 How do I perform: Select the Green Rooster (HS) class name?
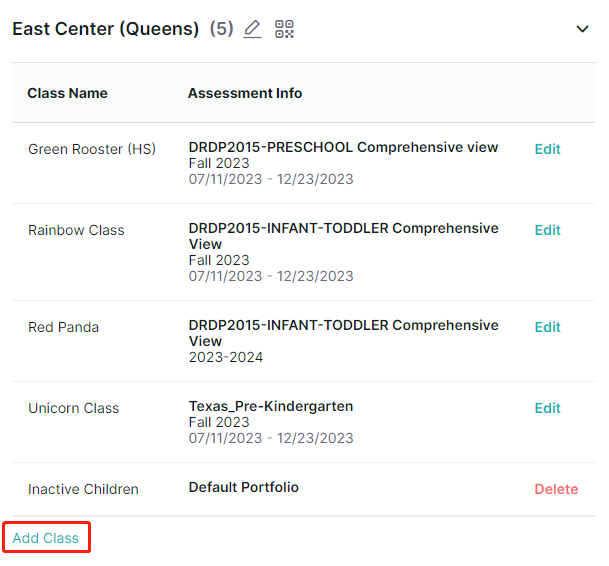(x=92, y=149)
